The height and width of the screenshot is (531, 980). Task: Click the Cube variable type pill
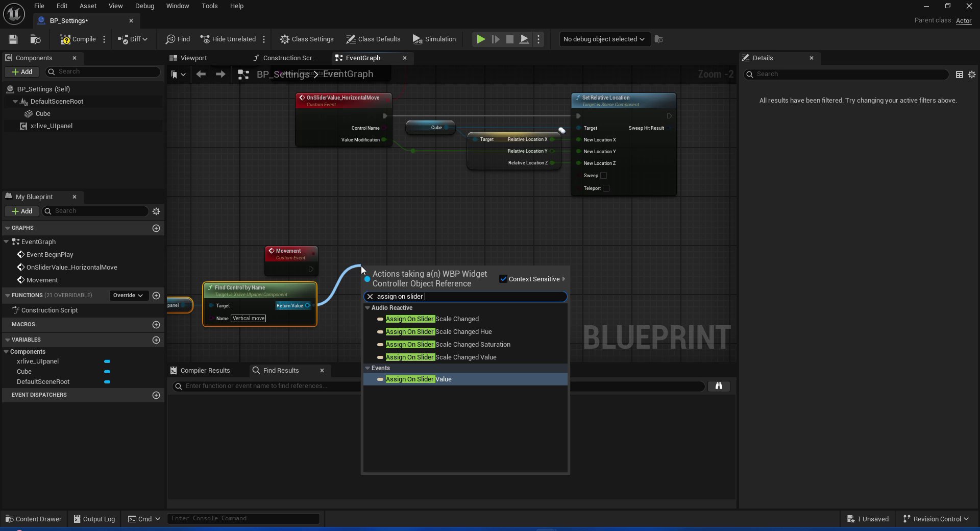click(107, 372)
